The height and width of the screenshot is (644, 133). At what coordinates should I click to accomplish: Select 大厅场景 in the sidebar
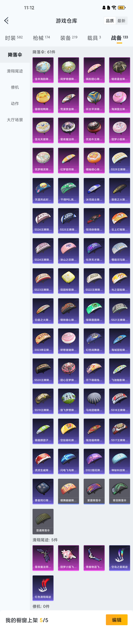coord(15,120)
